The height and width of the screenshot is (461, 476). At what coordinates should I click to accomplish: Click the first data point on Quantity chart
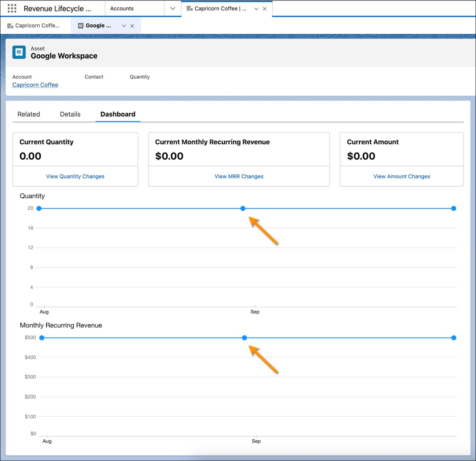click(39, 208)
